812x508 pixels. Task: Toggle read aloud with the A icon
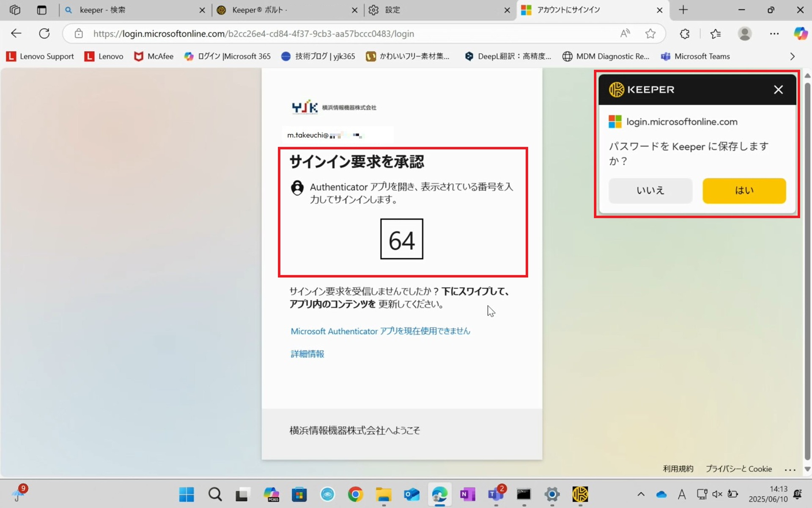pyautogui.click(x=625, y=33)
